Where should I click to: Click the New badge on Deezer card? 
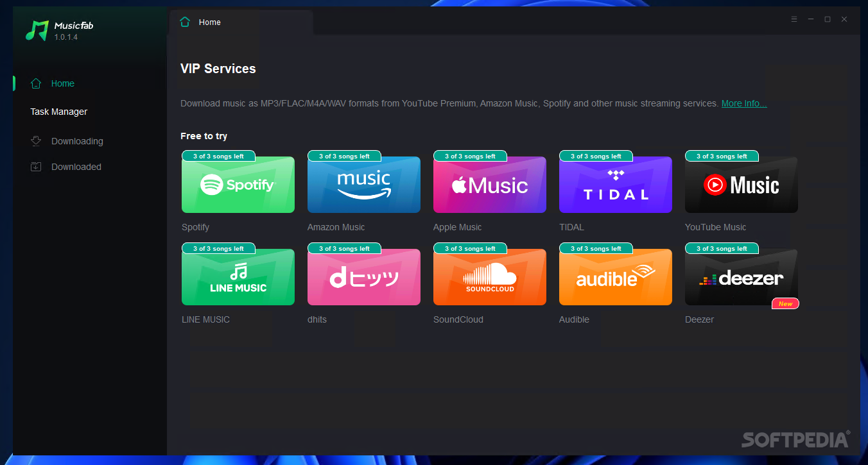[x=785, y=304]
